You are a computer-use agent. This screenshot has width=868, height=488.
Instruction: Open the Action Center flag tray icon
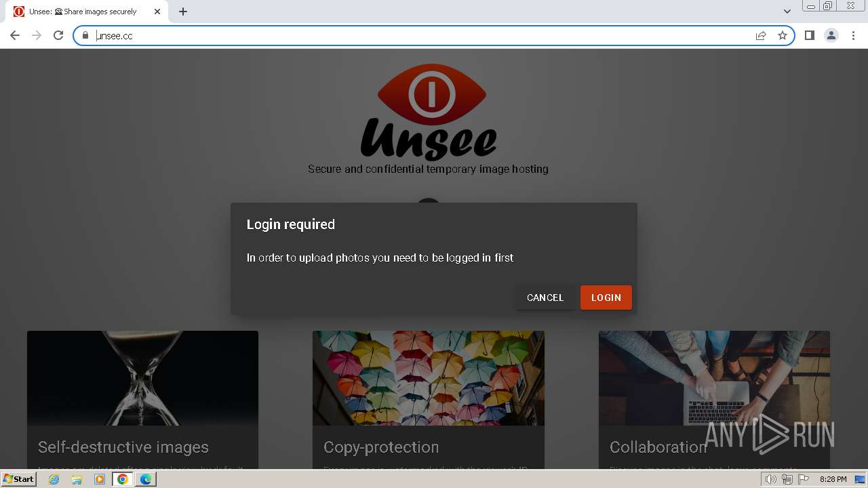pyautogui.click(x=804, y=479)
